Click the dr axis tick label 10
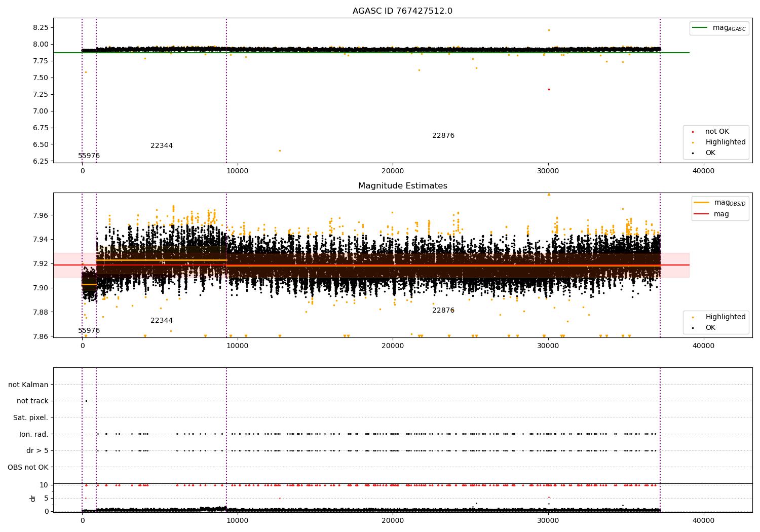The height and width of the screenshot is (532, 760). click(x=44, y=485)
